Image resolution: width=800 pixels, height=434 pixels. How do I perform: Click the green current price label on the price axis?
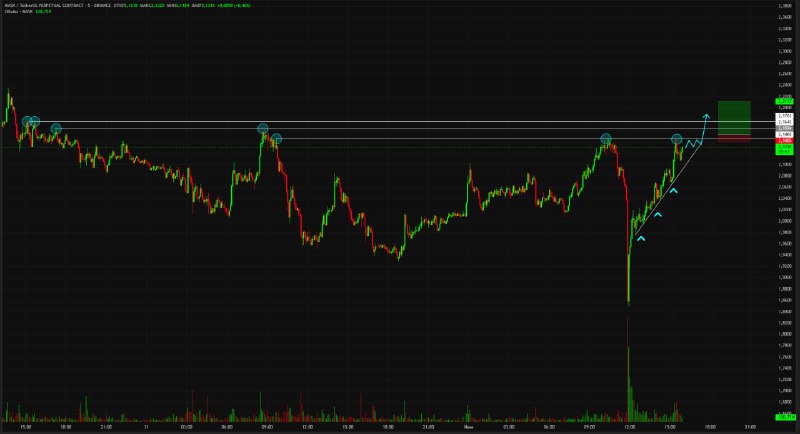(x=784, y=149)
